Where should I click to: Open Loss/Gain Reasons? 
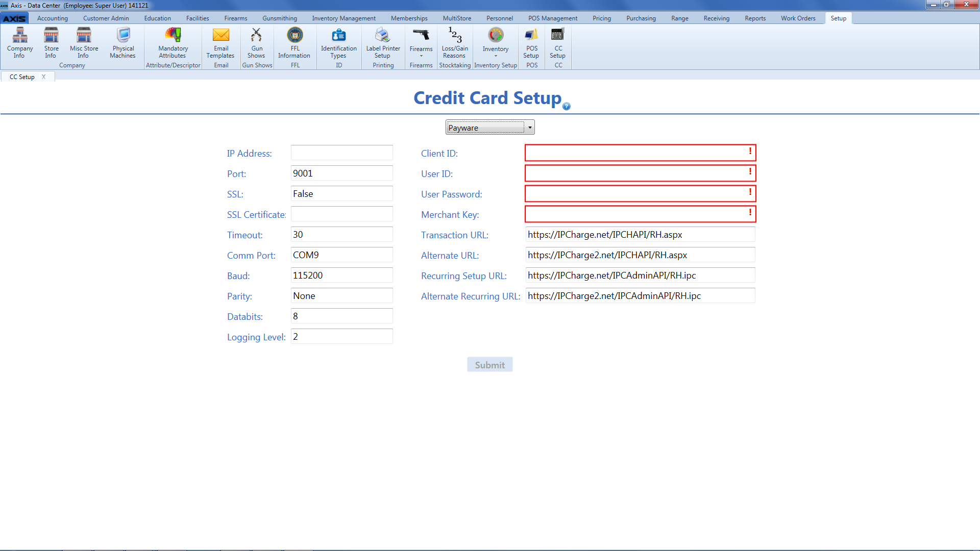coord(455,43)
